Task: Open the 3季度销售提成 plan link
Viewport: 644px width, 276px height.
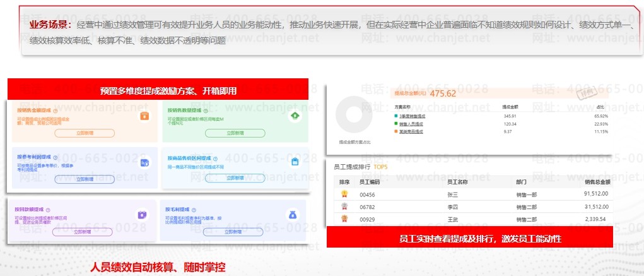Action: click(x=411, y=116)
